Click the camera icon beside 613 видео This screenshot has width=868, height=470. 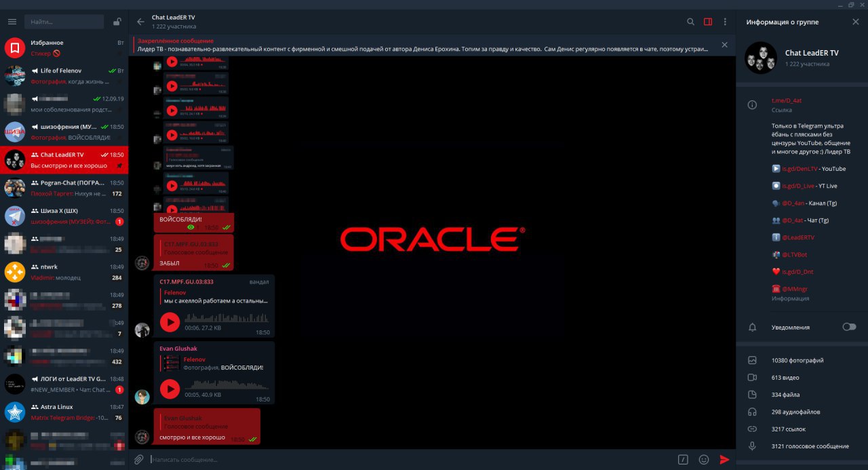[752, 377]
